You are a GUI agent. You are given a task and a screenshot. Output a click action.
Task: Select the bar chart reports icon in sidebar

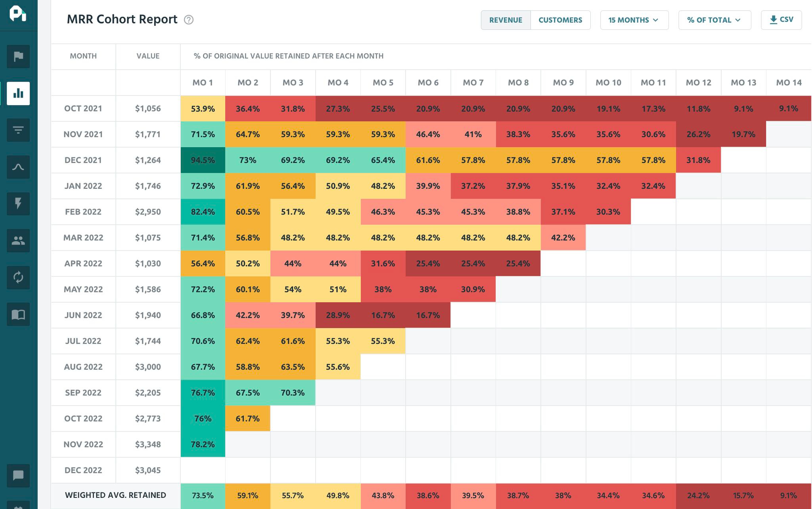click(18, 93)
